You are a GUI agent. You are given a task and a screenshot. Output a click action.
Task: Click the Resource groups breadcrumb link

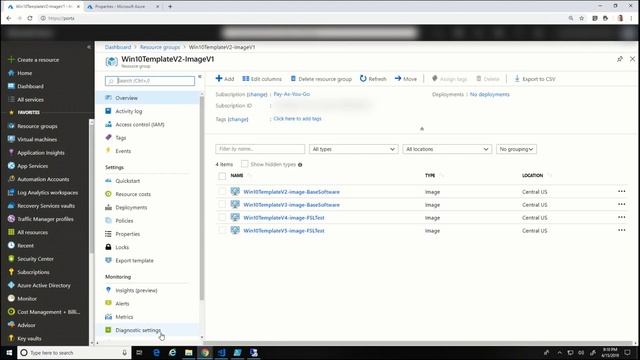pyautogui.click(x=160, y=47)
